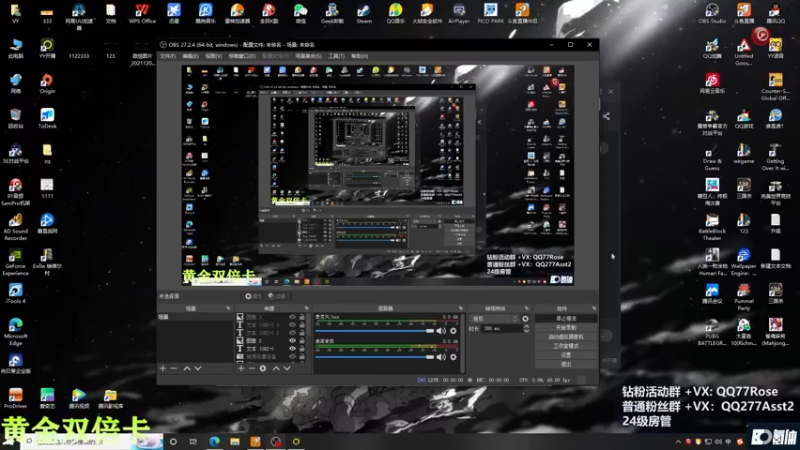Viewport: 800px width, 450px height.
Task: Add a new scene with plus icon
Action: point(163,368)
